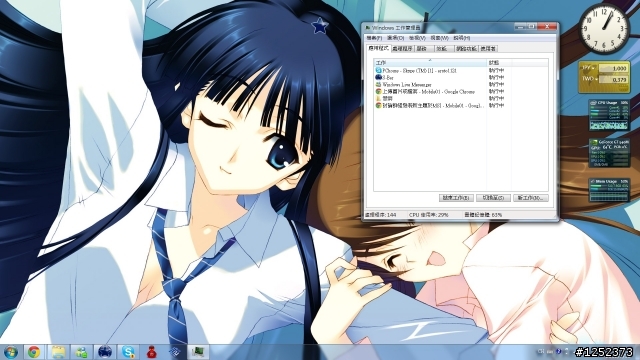Sort tasks by the 工作 column header
Image resolution: width=640 pixels, height=360 pixels.
pos(430,63)
